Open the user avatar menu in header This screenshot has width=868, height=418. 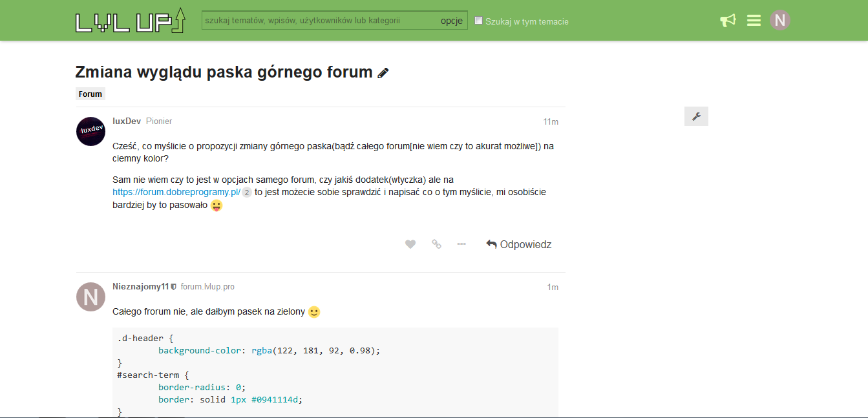point(780,20)
